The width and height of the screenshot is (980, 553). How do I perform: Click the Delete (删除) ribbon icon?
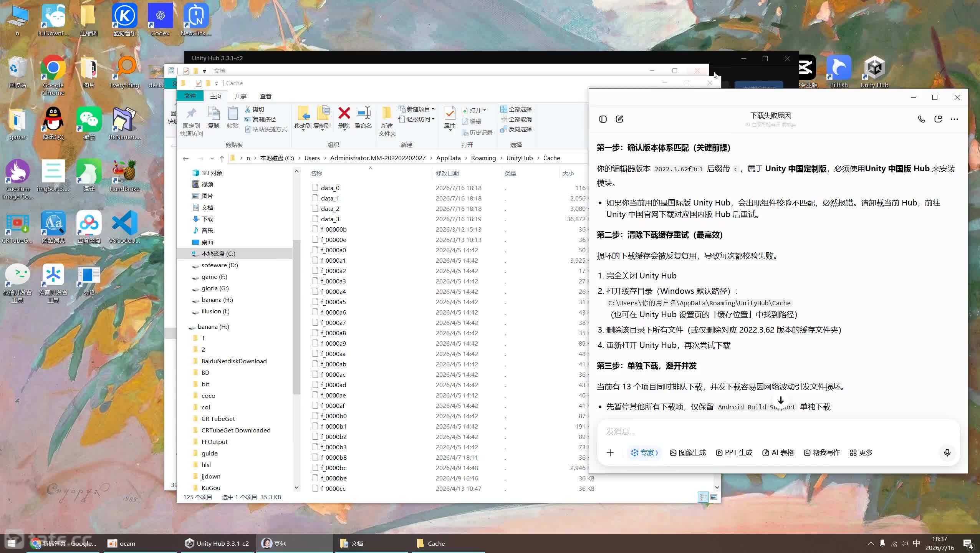[x=344, y=118]
